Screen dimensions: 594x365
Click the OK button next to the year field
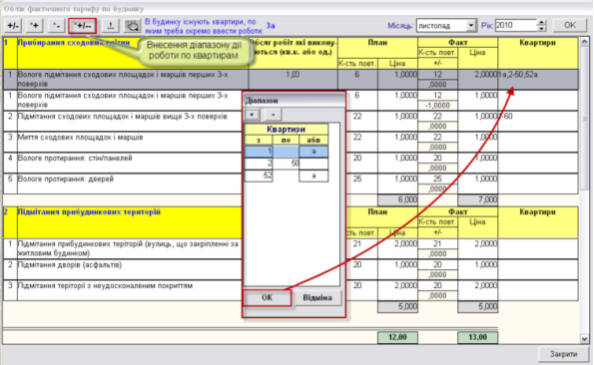(x=570, y=25)
